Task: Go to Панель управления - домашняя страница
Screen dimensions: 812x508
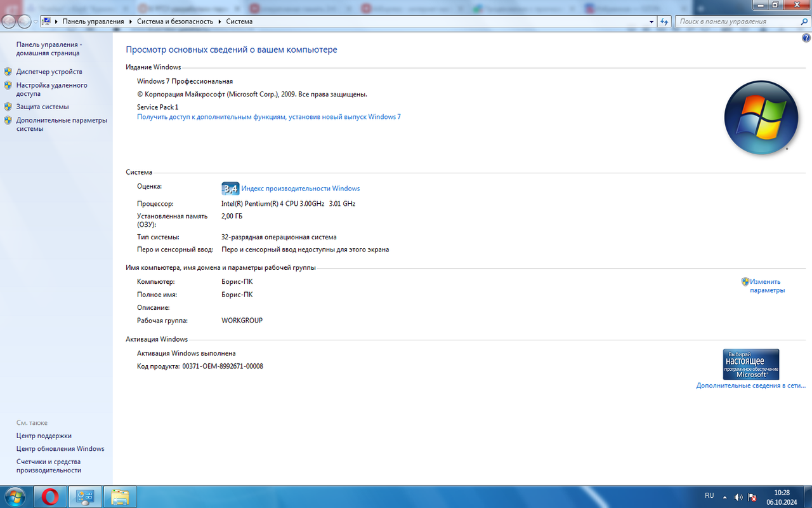Action: 49,49
